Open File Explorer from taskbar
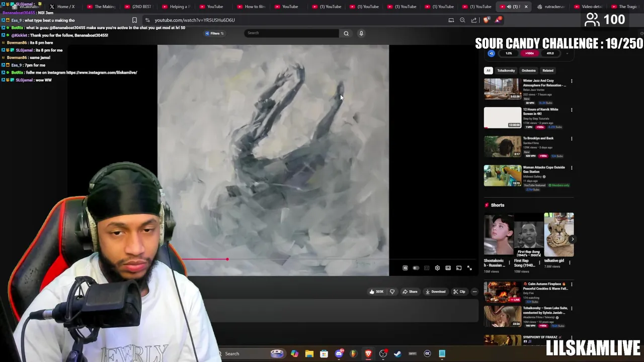This screenshot has height=362, width=644. [x=309, y=353]
